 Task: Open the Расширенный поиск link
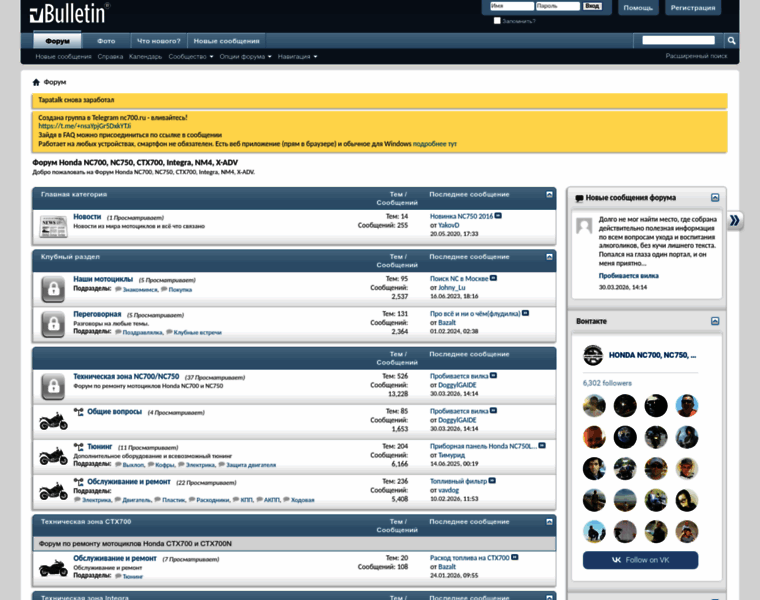tap(696, 56)
